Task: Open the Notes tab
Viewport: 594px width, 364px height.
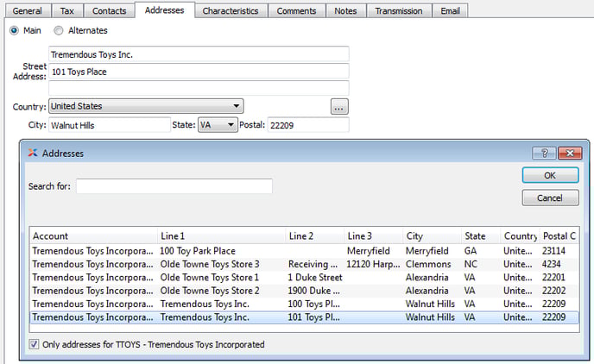Action: 345,11
